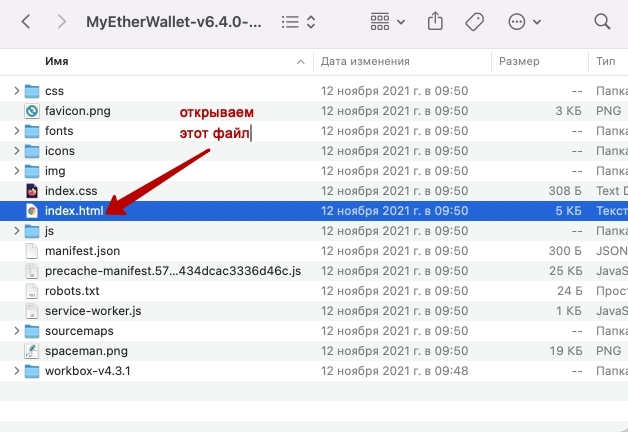Select the favicon.png file icon
Viewport: 628px width, 432px height.
tap(32, 111)
